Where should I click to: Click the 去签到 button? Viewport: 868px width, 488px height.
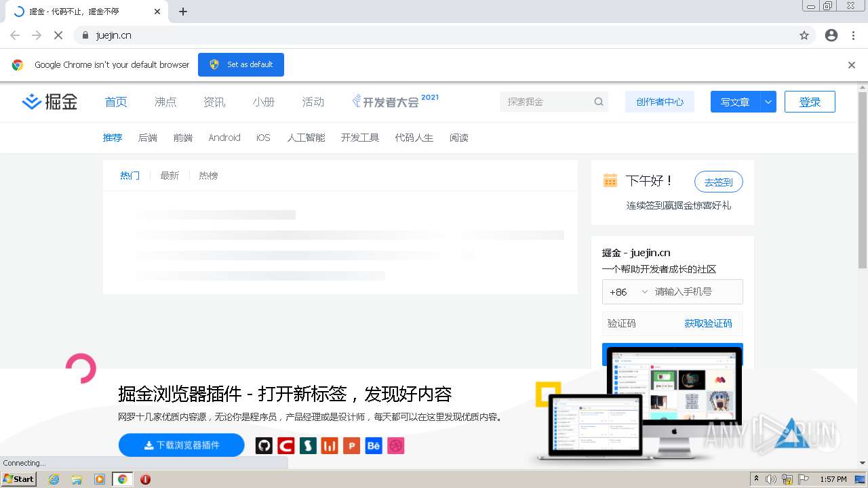(x=719, y=182)
